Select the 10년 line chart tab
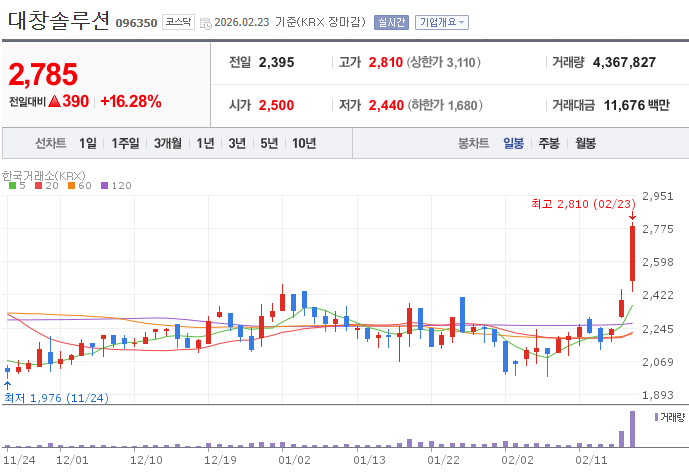689x472 pixels. point(304,143)
